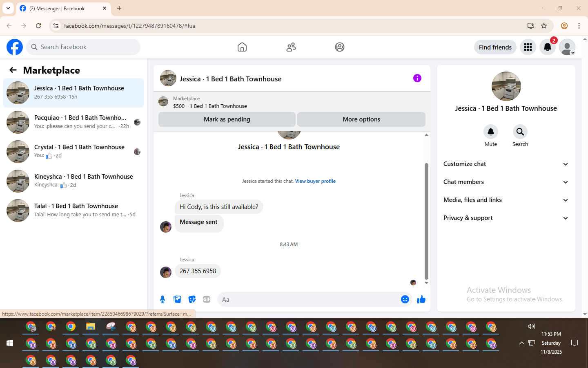This screenshot has width=588, height=368.
Task: Open the Windows Start button
Action: (x=10, y=343)
